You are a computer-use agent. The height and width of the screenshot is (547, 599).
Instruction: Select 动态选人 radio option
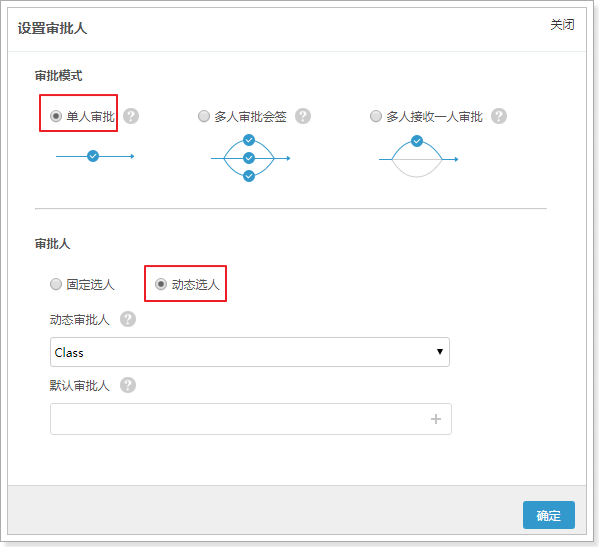[x=161, y=284]
